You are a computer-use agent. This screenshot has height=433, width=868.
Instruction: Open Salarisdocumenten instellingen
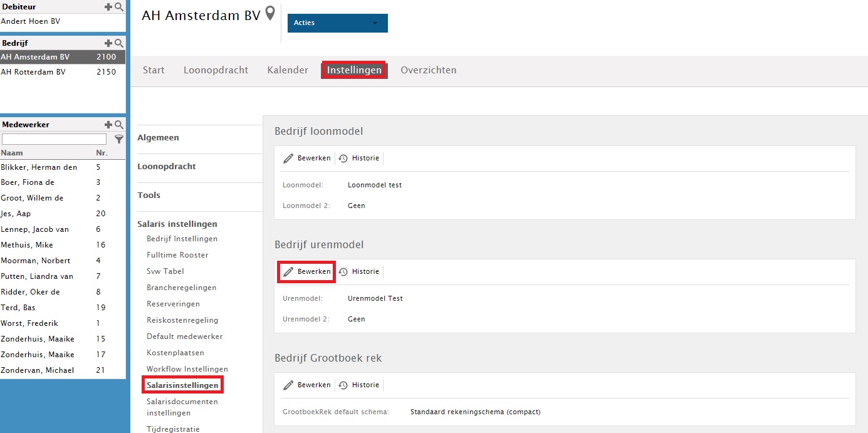tap(182, 407)
